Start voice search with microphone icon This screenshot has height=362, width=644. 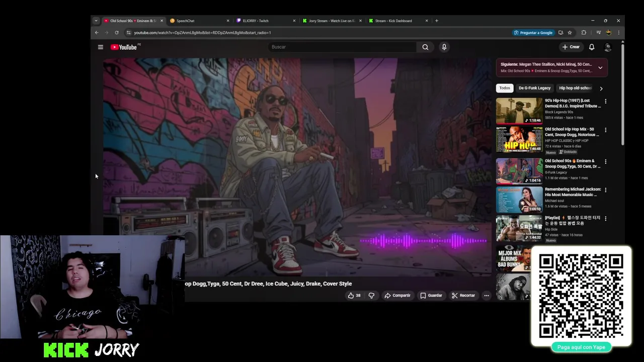[x=444, y=47]
